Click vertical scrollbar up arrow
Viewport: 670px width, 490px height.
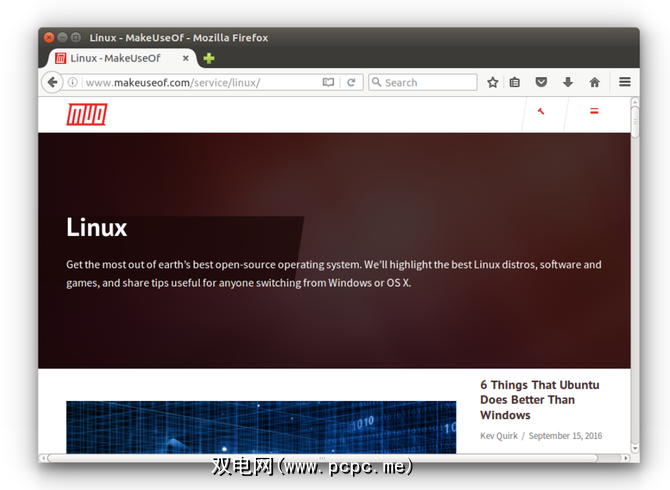coord(635,102)
